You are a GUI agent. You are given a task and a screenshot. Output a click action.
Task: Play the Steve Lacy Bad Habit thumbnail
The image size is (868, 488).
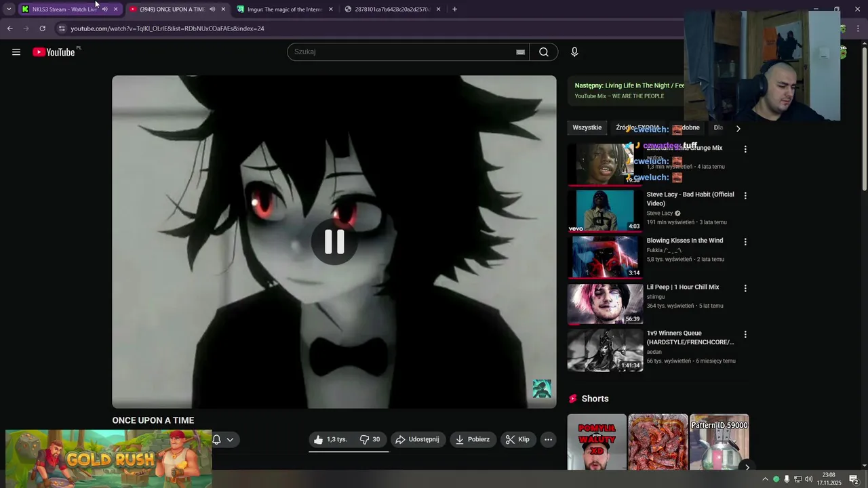click(605, 211)
